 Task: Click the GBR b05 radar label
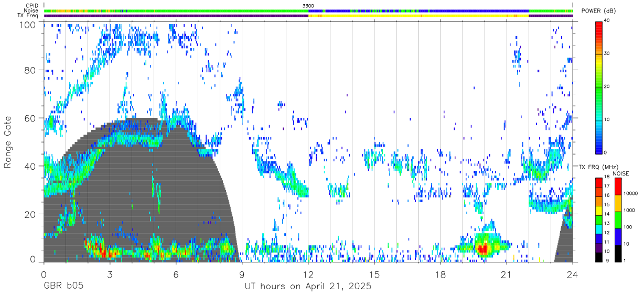tap(63, 287)
